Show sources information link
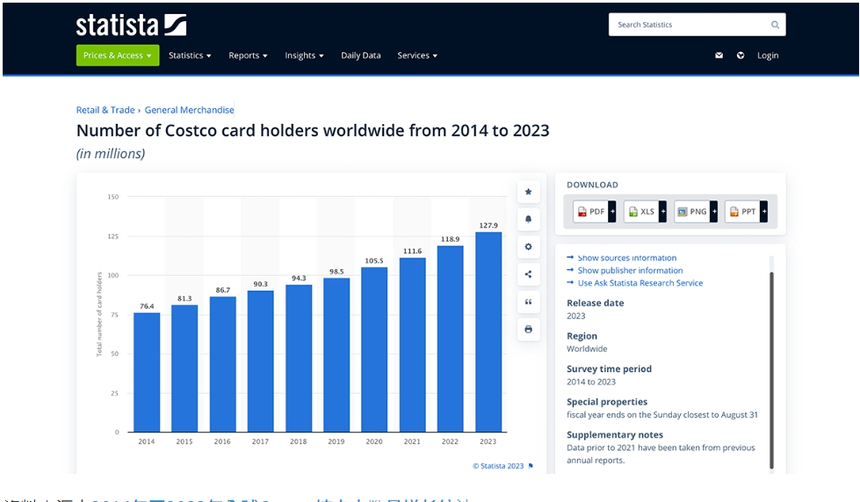The width and height of the screenshot is (860, 502). [627, 257]
